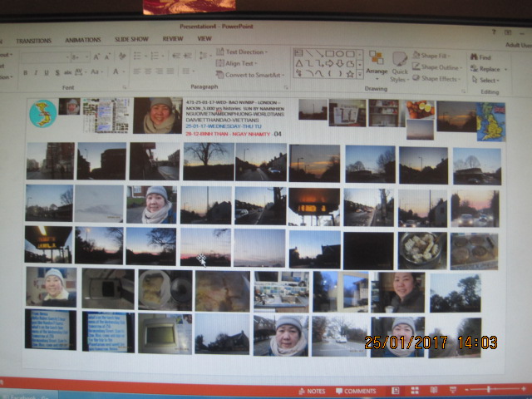Open Character Spacing AV dropdown

tap(81, 71)
